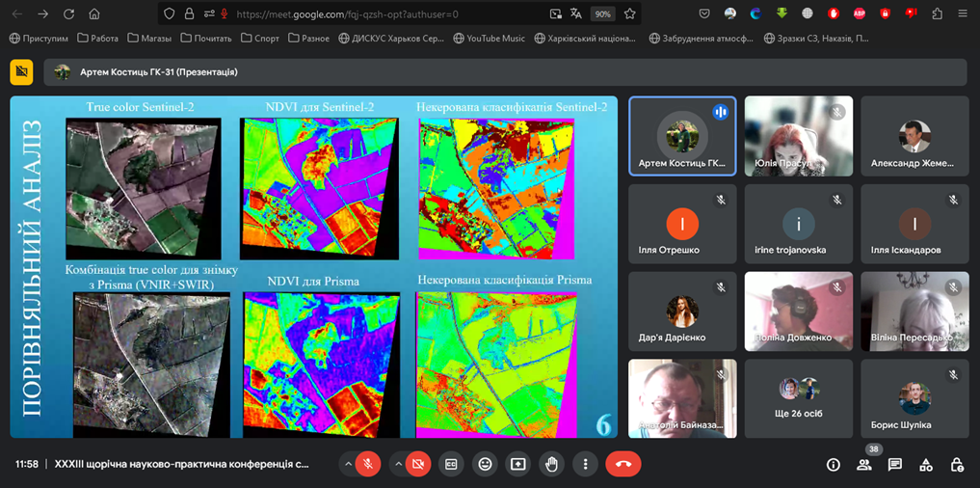This screenshot has width=980, height=488.
Task: Open the emoji reactions panel
Action: tap(485, 464)
